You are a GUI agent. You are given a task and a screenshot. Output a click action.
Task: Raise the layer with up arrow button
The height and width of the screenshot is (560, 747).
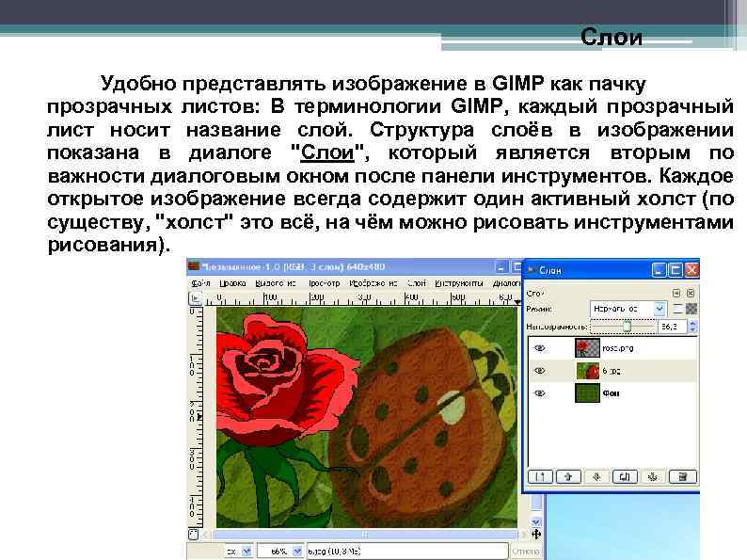coord(568,476)
